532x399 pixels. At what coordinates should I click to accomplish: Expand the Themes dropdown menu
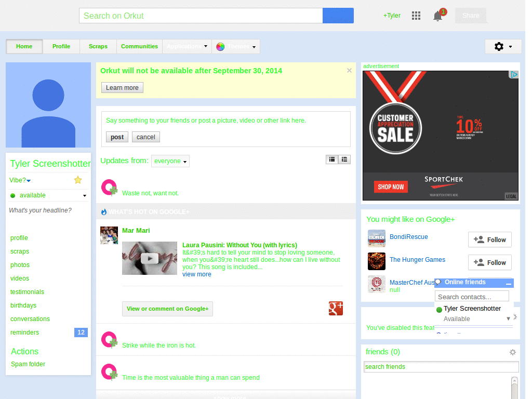236,46
